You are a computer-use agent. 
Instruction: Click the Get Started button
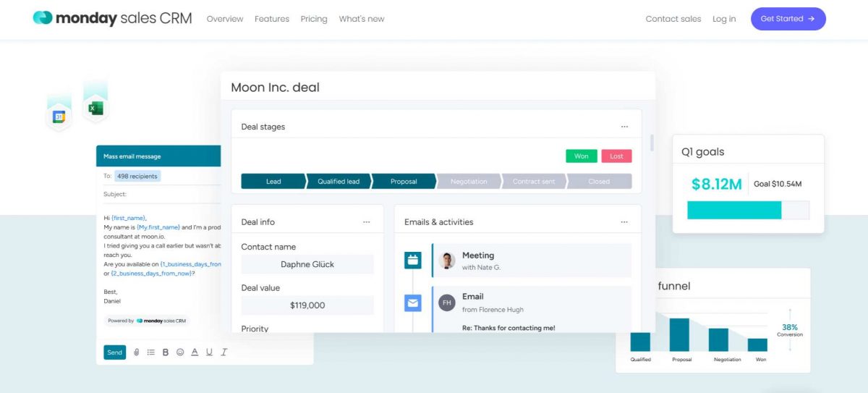(x=788, y=19)
